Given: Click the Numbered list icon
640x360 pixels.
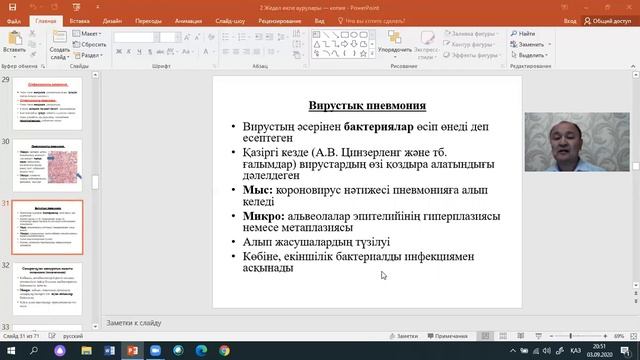Looking at the screenshot, I should [242, 38].
